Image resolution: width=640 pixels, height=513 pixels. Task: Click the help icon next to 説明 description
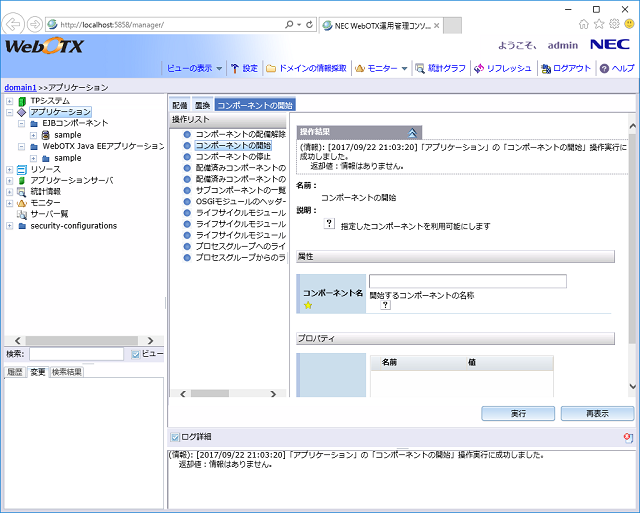pyautogui.click(x=329, y=225)
